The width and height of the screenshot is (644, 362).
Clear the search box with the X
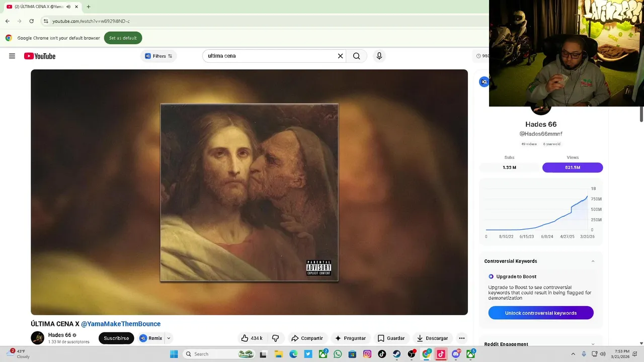coord(340,56)
